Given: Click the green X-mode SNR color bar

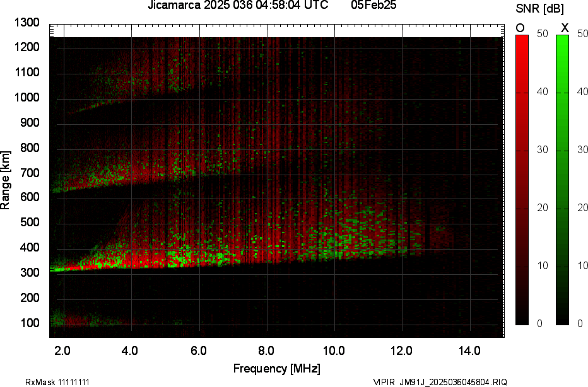Looking at the screenshot, I should 562,180.
